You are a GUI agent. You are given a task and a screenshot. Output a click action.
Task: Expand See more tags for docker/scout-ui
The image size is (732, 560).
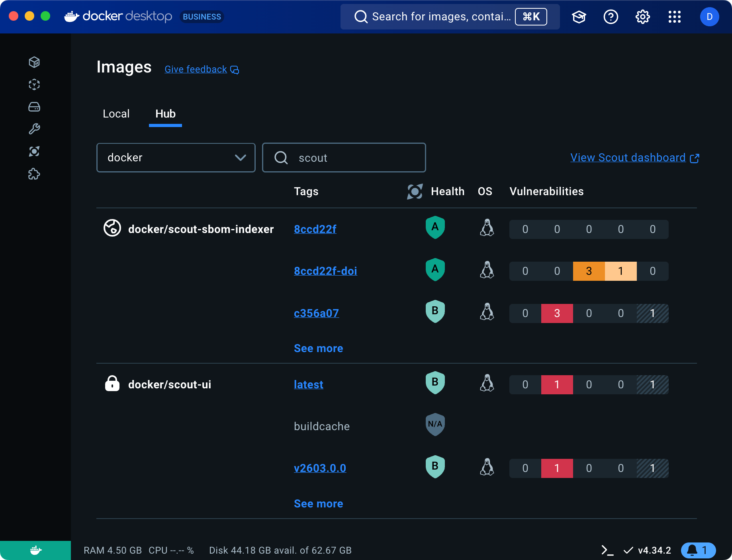[318, 503]
